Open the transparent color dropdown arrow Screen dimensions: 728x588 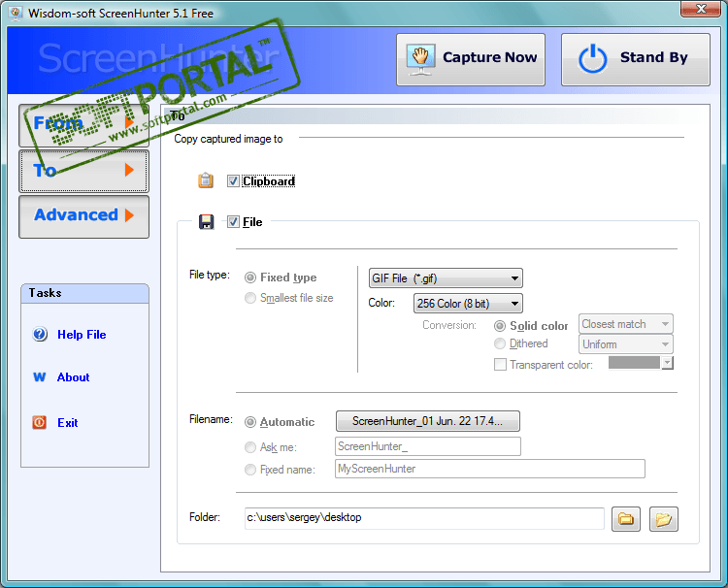tap(667, 363)
